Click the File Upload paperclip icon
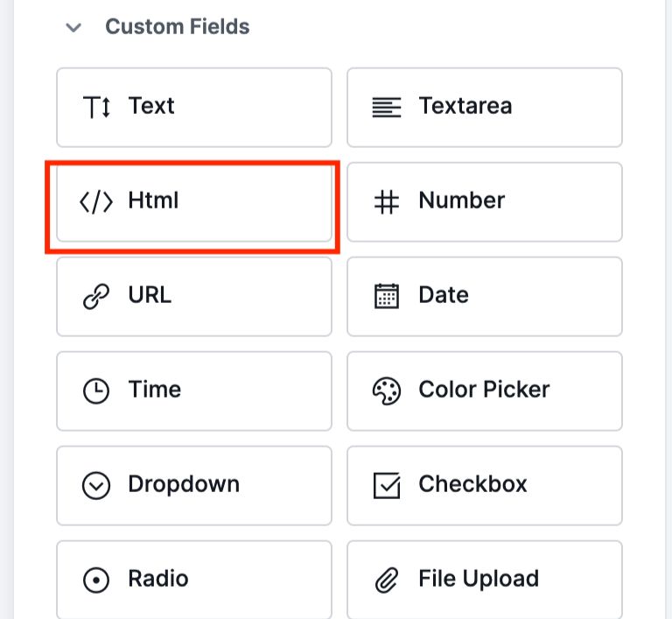Image resolution: width=672 pixels, height=619 pixels. 387,580
